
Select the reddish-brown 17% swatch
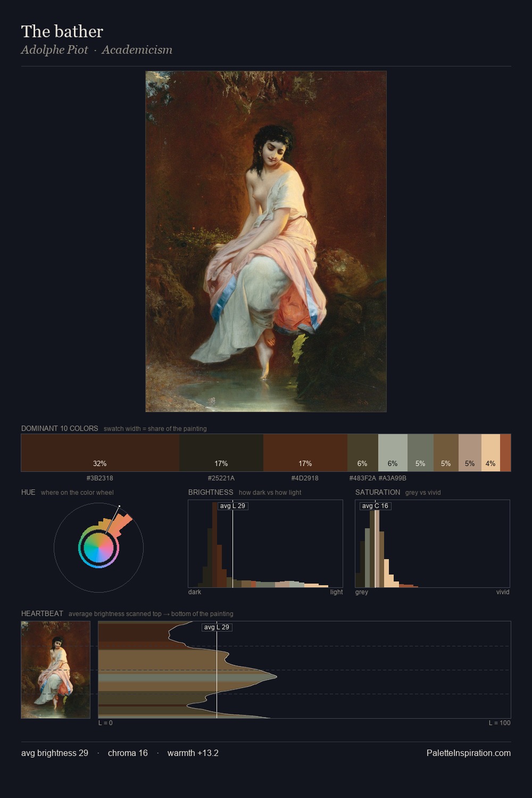(305, 453)
